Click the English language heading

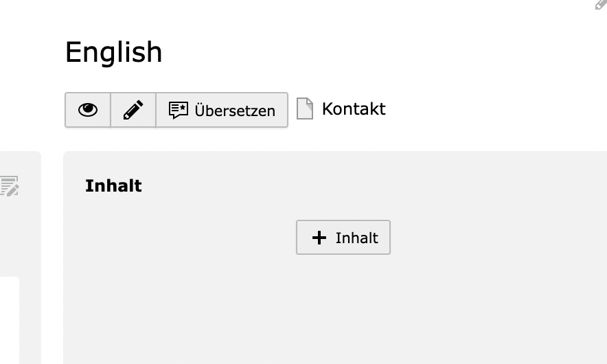pos(114,52)
